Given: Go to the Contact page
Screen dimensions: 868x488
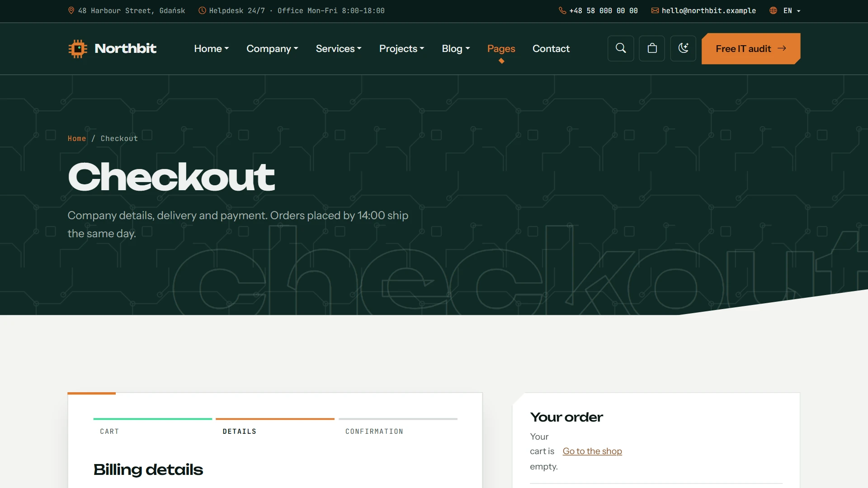Looking at the screenshot, I should click(551, 48).
